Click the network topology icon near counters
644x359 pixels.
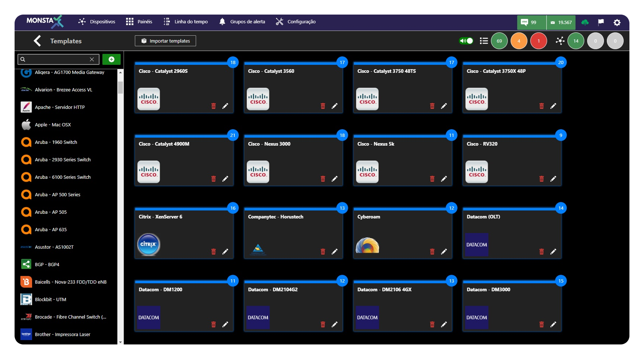click(x=560, y=41)
